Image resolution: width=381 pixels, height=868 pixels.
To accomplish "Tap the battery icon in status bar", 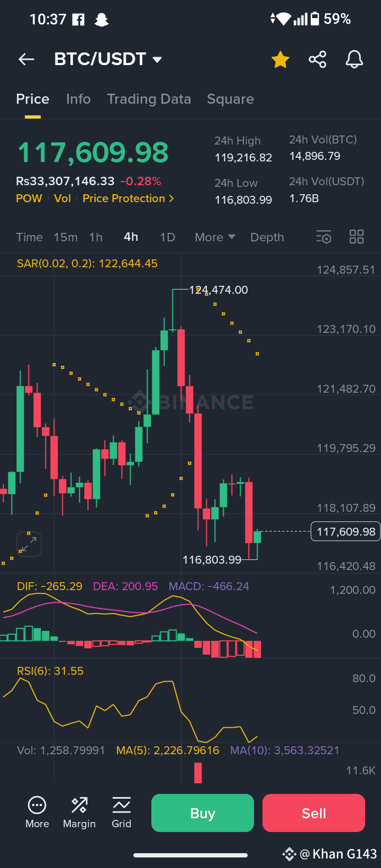I will [314, 19].
